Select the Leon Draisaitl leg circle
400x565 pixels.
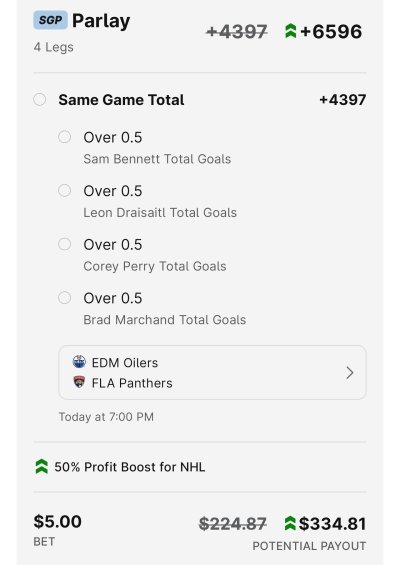click(x=65, y=191)
